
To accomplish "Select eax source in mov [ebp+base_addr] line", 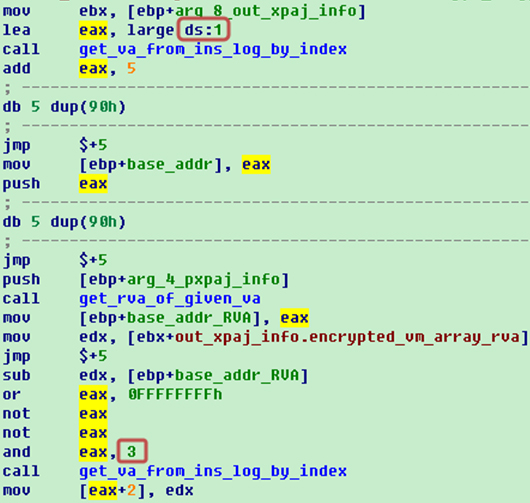I will point(256,165).
